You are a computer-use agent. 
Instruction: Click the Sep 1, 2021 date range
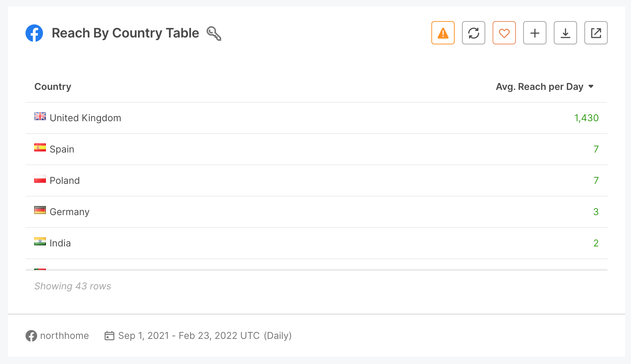coord(189,336)
